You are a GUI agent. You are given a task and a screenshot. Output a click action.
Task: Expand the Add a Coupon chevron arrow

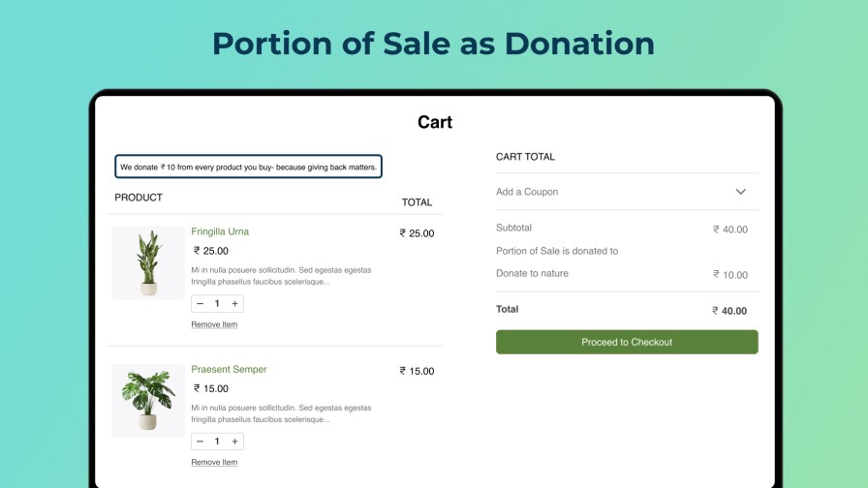coord(740,192)
